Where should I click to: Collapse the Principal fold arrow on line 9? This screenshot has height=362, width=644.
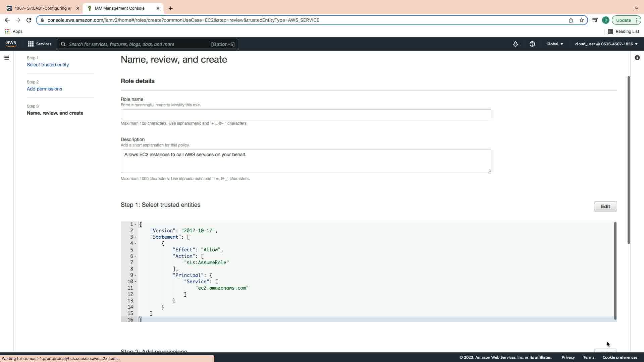136,276
